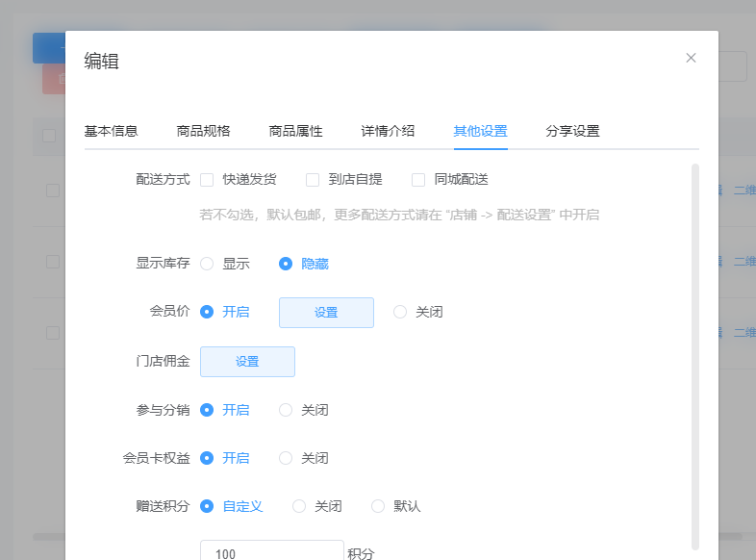Select 显示 for 显示库存

[207, 264]
